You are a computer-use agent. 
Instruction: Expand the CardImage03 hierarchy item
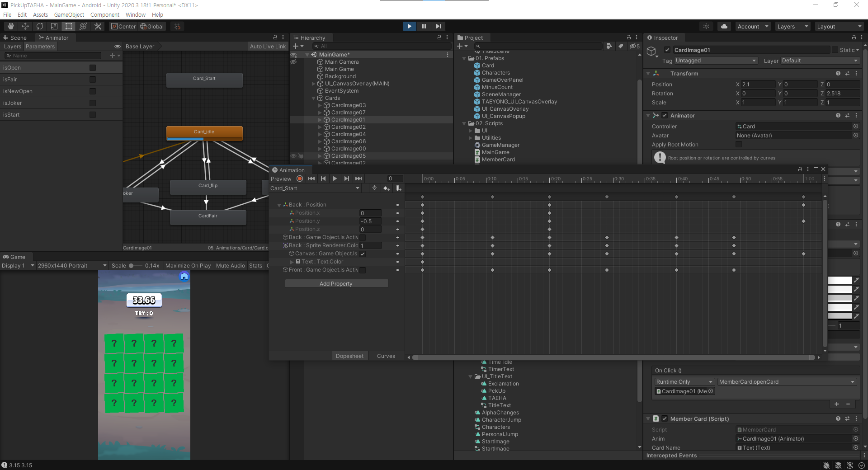[320, 105]
